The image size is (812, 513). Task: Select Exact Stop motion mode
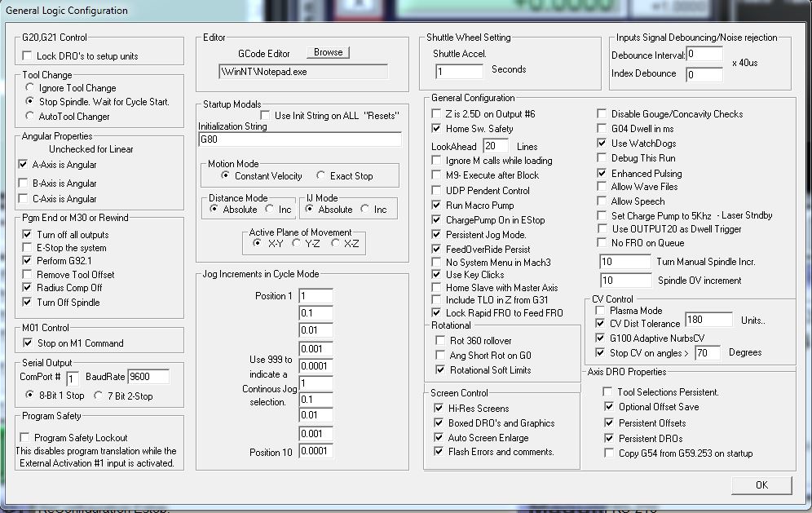[x=321, y=176]
